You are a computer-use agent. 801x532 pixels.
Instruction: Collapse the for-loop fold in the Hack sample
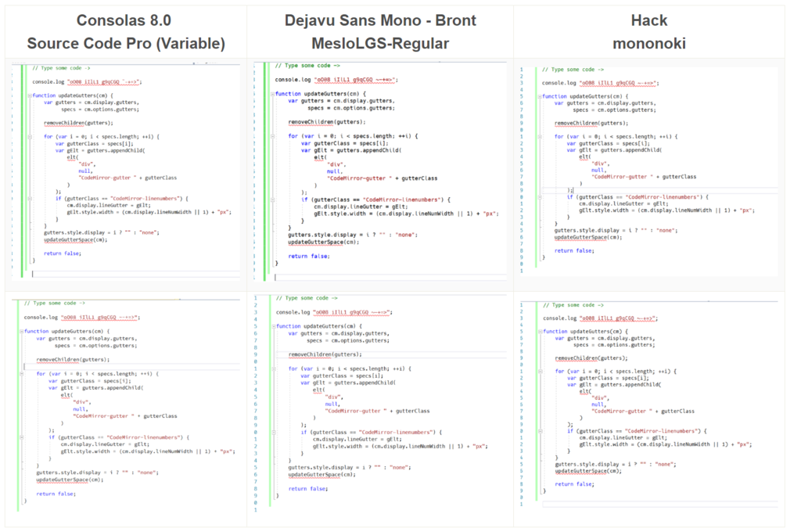point(540,137)
